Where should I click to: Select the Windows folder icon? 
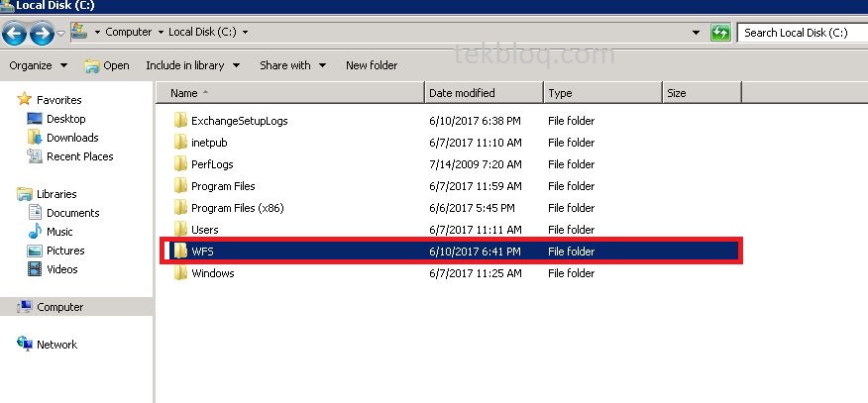(180, 272)
